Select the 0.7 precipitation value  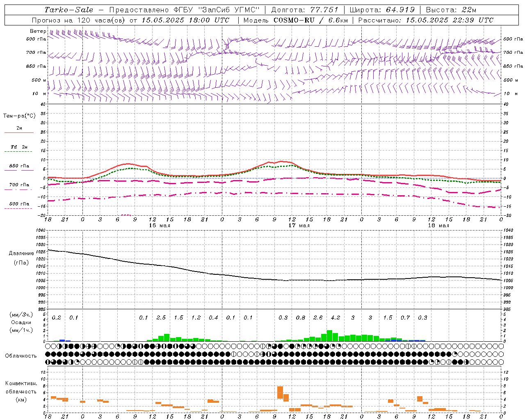coord(405,318)
